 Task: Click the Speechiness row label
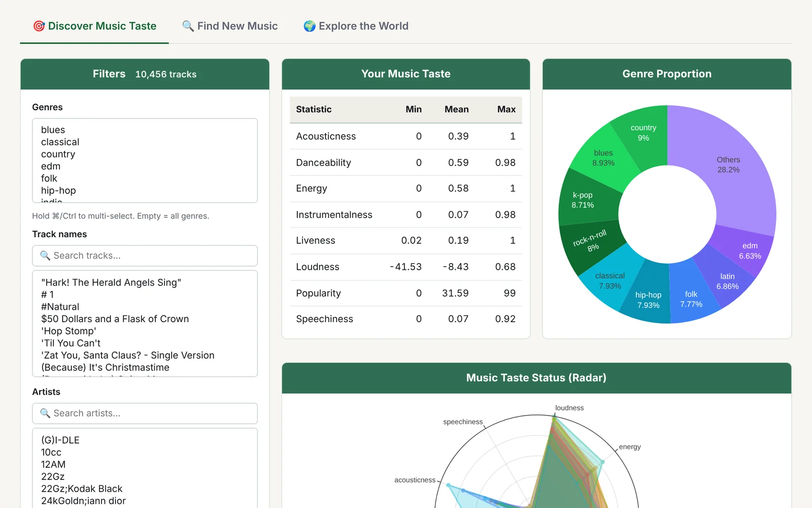pyautogui.click(x=324, y=319)
